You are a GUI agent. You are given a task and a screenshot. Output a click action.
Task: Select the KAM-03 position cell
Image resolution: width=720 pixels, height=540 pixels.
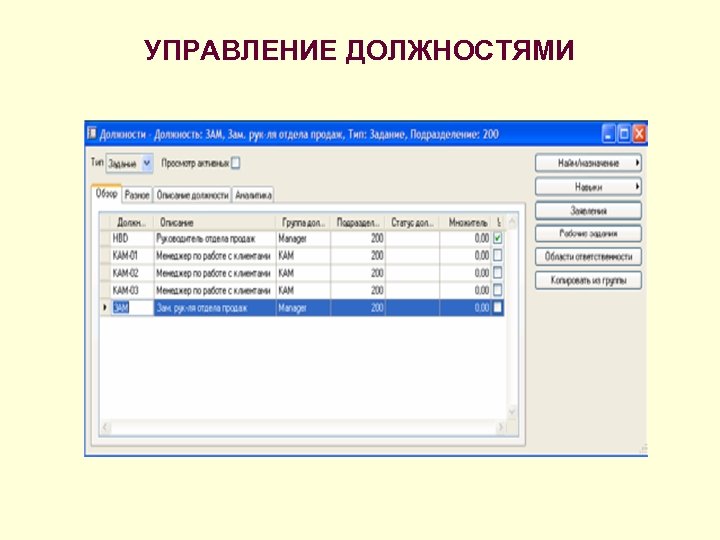pyautogui.click(x=132, y=290)
